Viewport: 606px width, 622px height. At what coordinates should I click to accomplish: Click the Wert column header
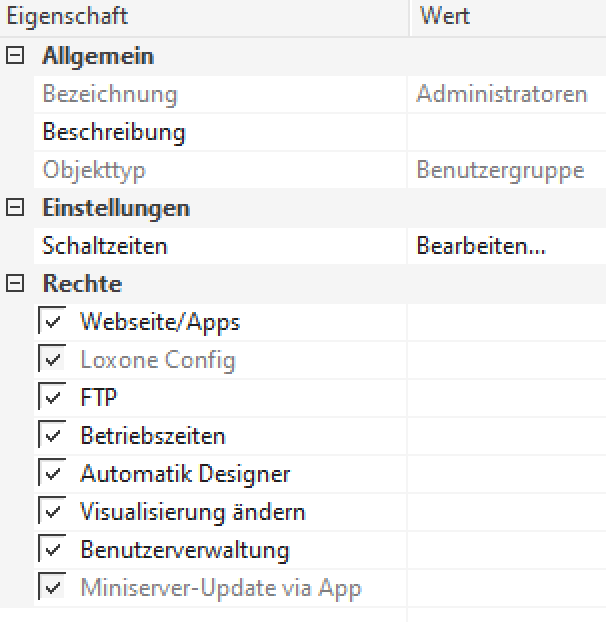click(x=445, y=17)
